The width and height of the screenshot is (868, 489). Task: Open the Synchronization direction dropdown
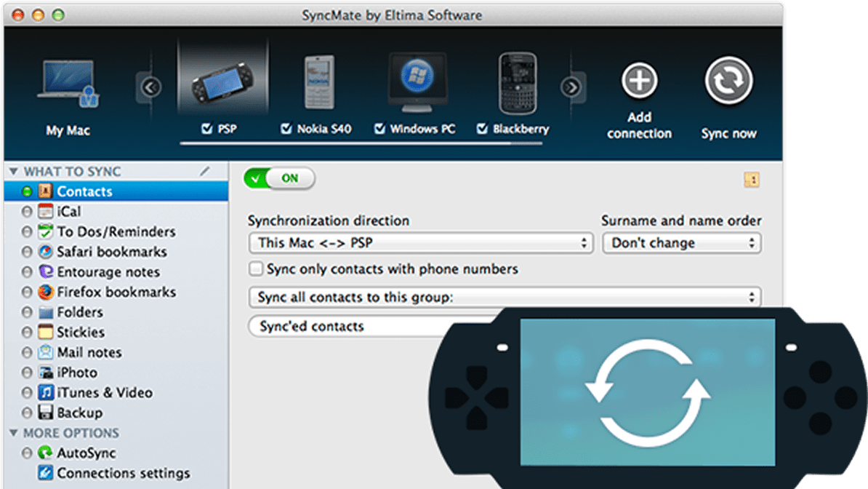[421, 242]
